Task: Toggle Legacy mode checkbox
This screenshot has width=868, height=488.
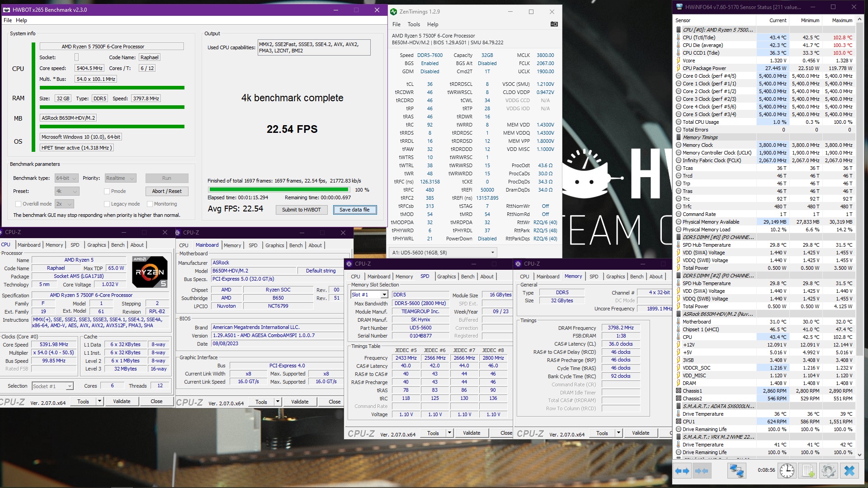Action: pyautogui.click(x=107, y=204)
